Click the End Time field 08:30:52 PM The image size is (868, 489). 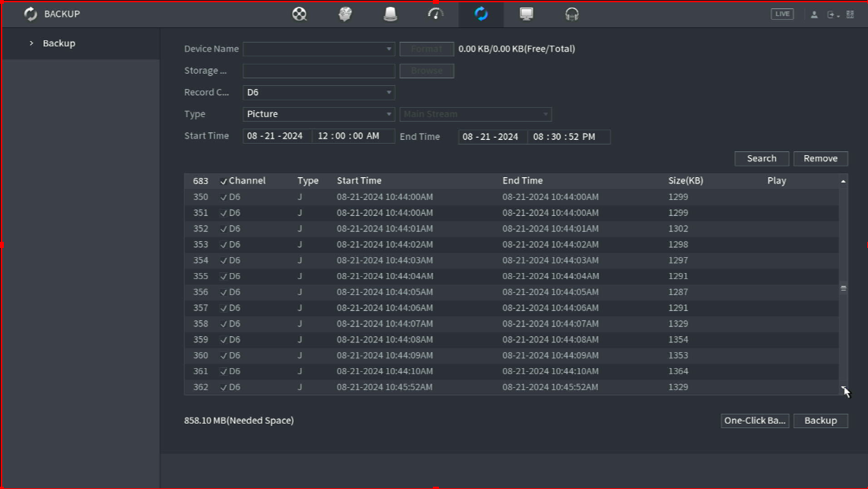coord(569,137)
